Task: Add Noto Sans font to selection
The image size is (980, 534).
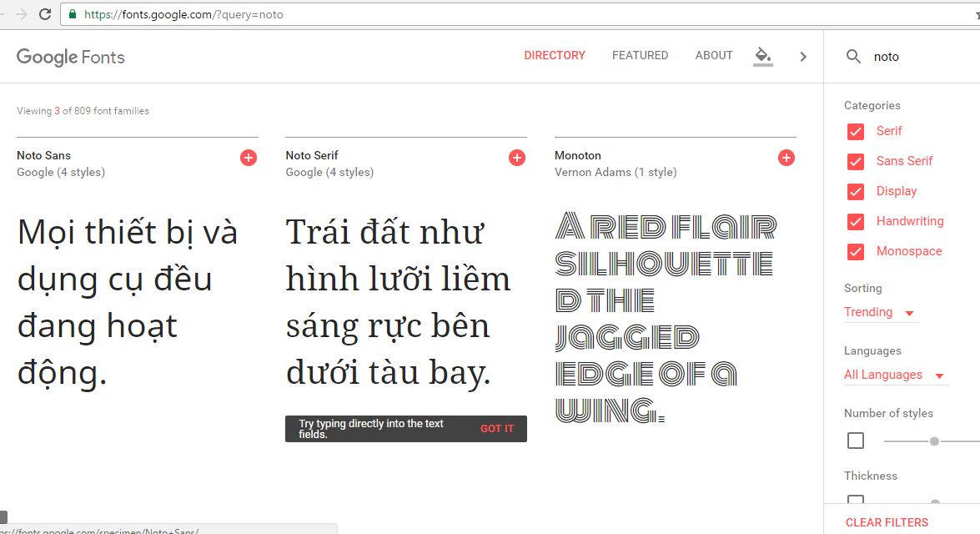Action: 249,158
